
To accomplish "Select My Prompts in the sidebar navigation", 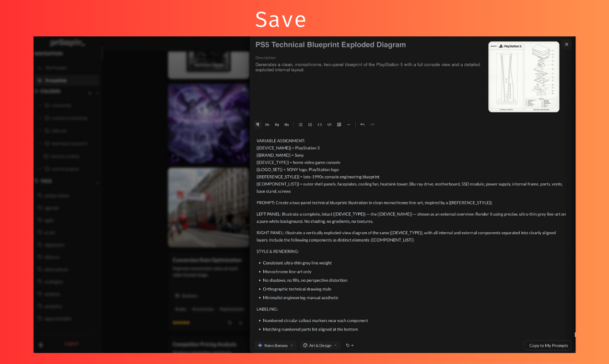I will tap(57, 68).
